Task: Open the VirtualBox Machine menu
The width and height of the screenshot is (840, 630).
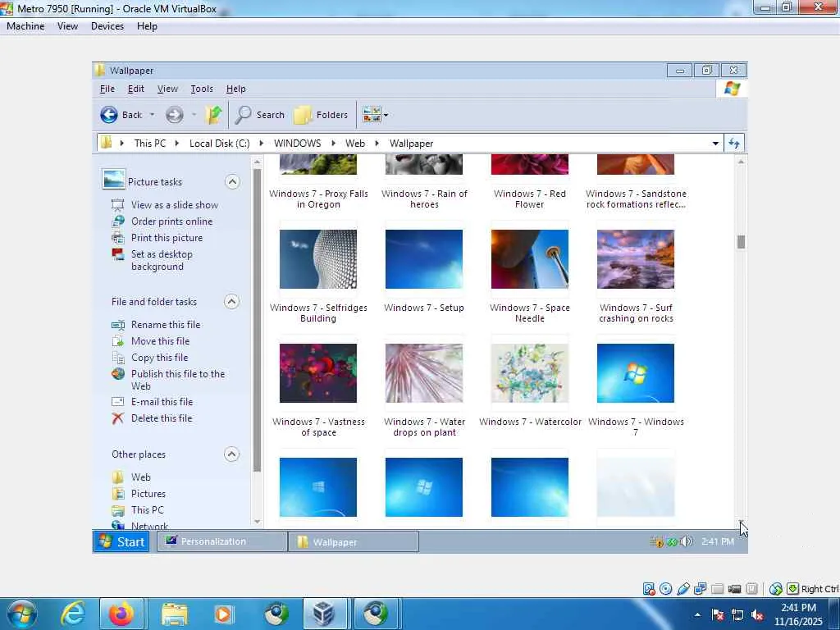Action: [x=25, y=26]
